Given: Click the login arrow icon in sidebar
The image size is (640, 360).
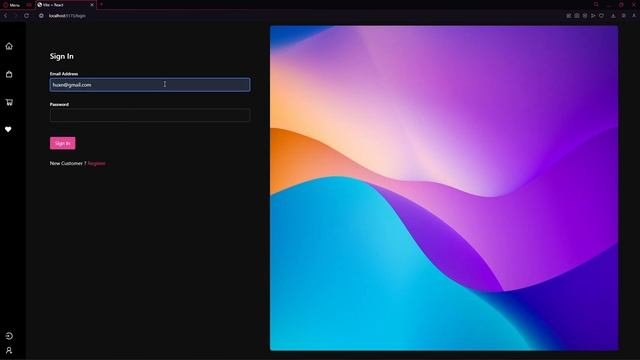Looking at the screenshot, I should (9, 336).
